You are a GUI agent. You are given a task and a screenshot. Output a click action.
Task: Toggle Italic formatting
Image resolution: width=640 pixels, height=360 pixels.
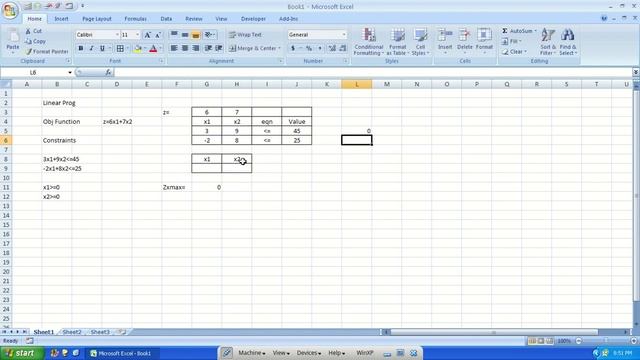pos(91,49)
